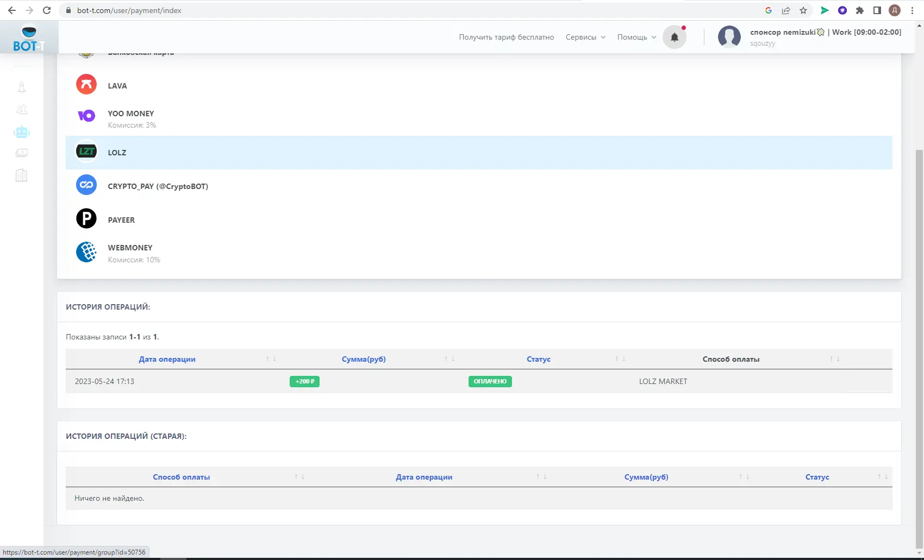Click sort arrows next to Дата операции in history
The image size is (924, 560).
[271, 358]
